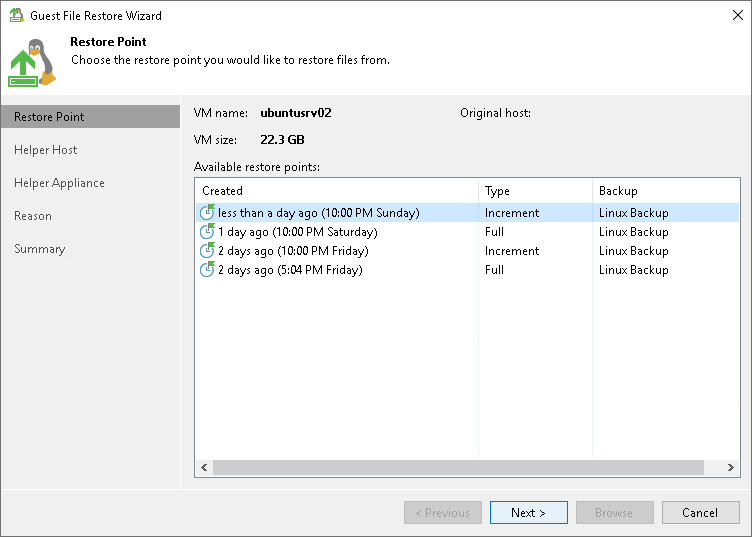Click the restore point icon for 10:00 PM Saturday
Viewport: 752px width, 537px height.
(207, 231)
